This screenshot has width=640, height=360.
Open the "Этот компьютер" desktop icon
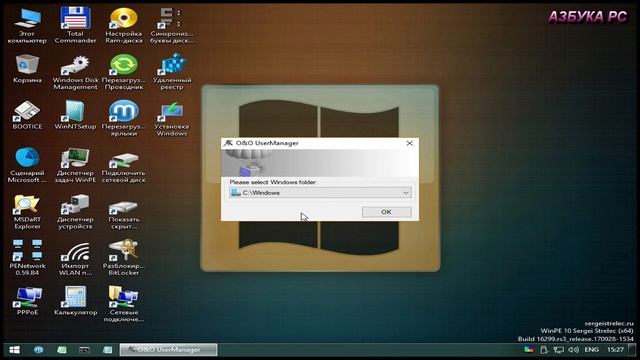point(27,25)
